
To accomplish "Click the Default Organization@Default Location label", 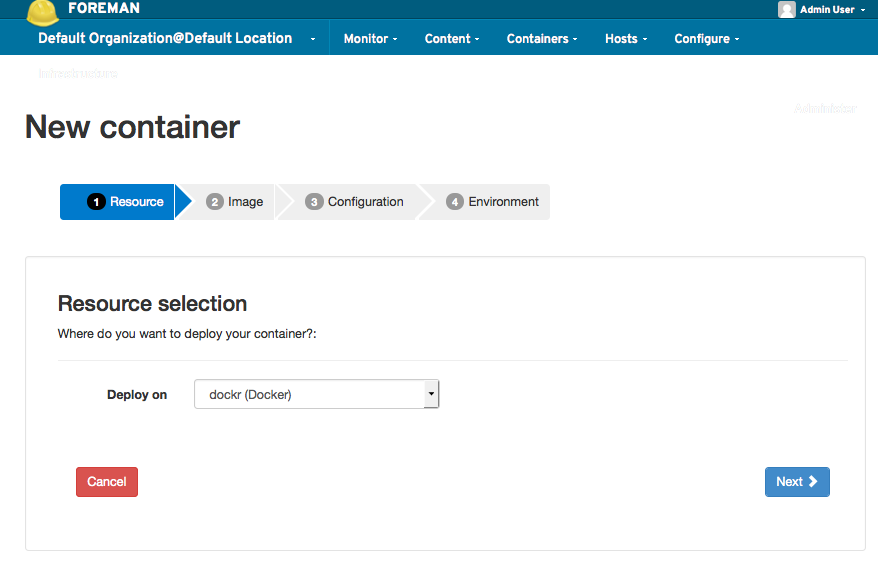I will pos(165,38).
